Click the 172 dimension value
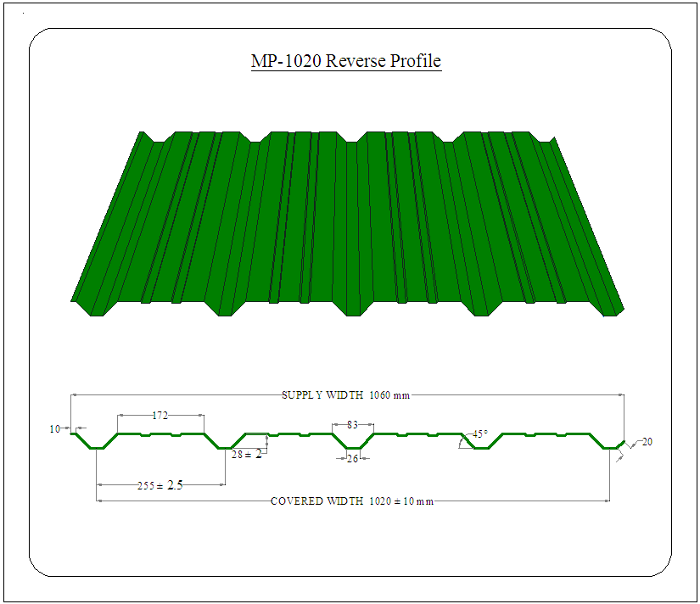The height and width of the screenshot is (604, 700). tap(160, 416)
